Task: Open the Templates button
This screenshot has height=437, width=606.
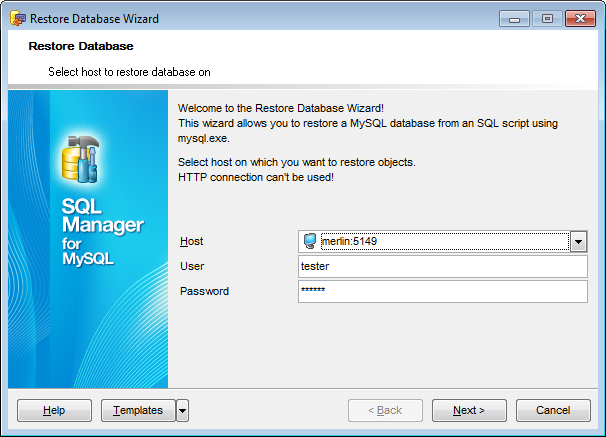Action: click(x=138, y=410)
